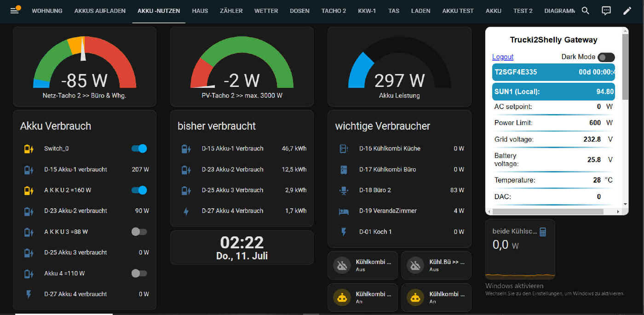Image resolution: width=644 pixels, height=315 pixels.
Task: Click the 46,7 kWh value
Action: click(x=294, y=149)
